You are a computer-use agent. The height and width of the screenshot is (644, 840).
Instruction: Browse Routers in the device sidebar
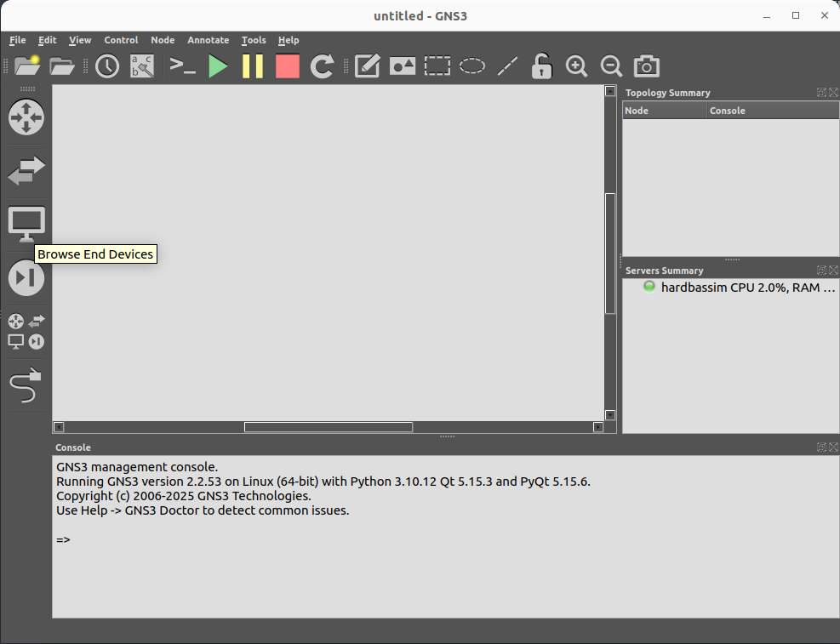pyautogui.click(x=26, y=117)
